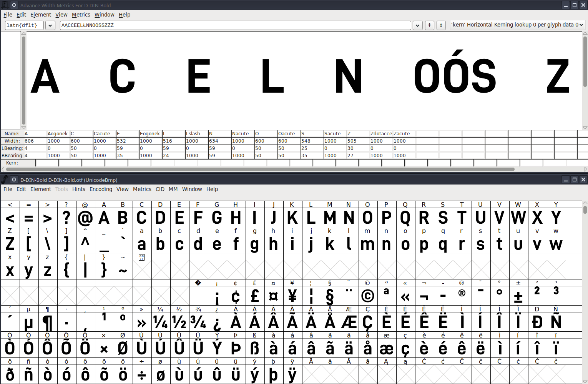588x384 pixels.
Task: Maximize the D-DIN-Bold font view window
Action: 574,180
